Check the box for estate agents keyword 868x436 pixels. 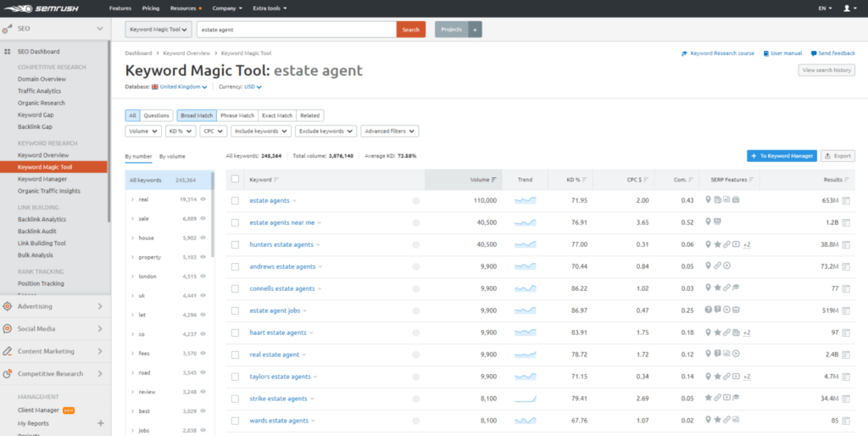click(x=236, y=200)
